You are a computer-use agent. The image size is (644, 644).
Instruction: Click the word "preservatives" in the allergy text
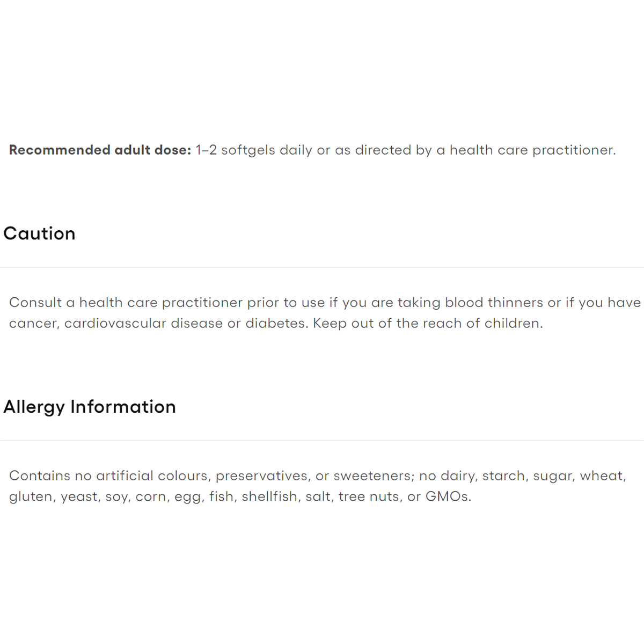coord(262,476)
